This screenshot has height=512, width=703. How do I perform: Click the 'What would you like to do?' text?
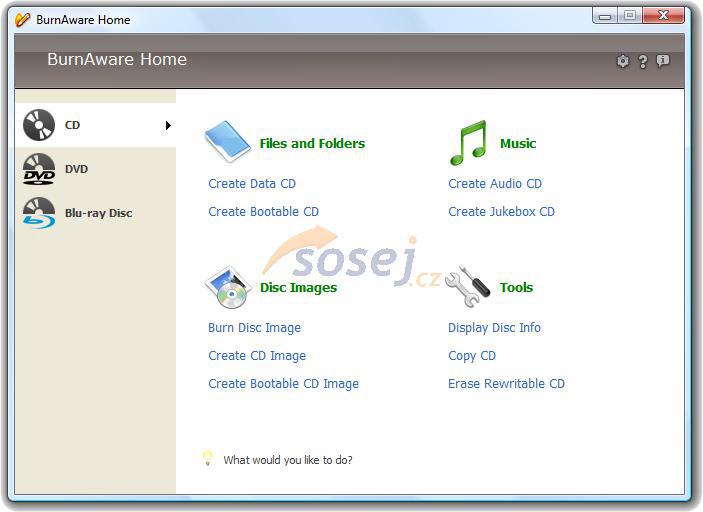click(x=288, y=460)
